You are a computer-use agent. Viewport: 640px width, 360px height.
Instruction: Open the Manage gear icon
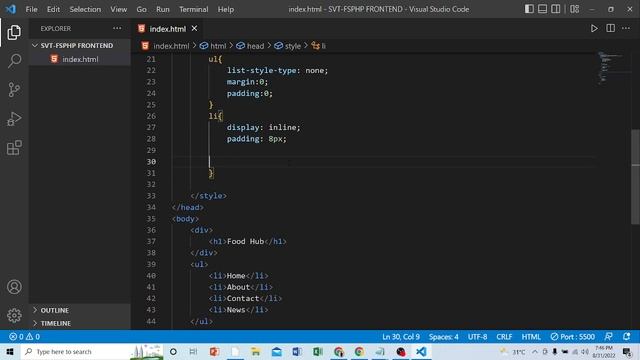[14, 315]
